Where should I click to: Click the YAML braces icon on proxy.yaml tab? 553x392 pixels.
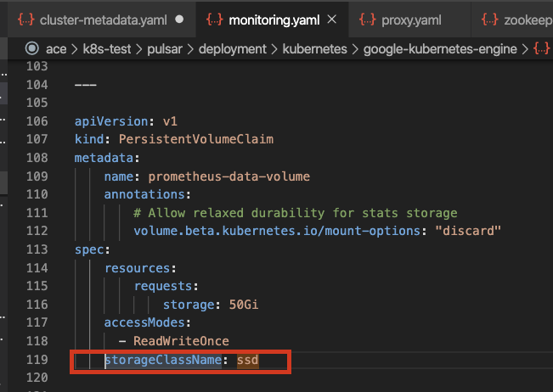coord(368,20)
